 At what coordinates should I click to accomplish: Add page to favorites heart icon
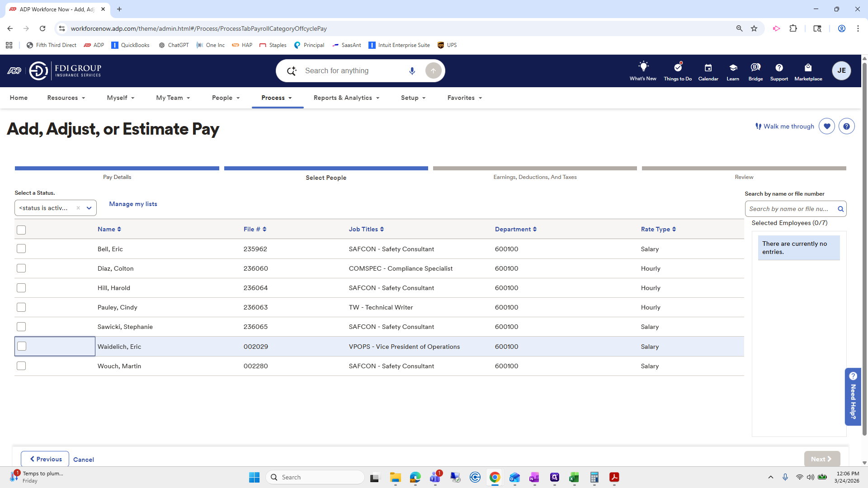tap(826, 127)
